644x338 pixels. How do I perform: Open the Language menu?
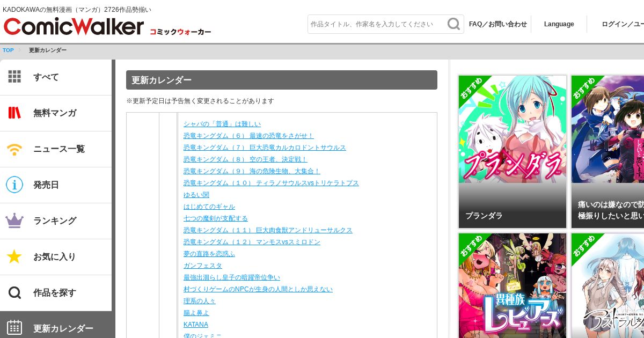point(559,24)
